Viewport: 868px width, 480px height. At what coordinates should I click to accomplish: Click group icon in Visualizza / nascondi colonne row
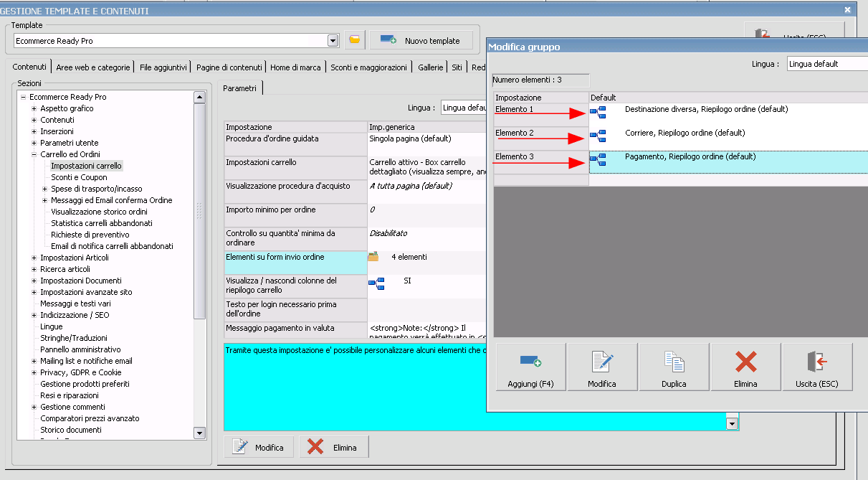click(376, 283)
